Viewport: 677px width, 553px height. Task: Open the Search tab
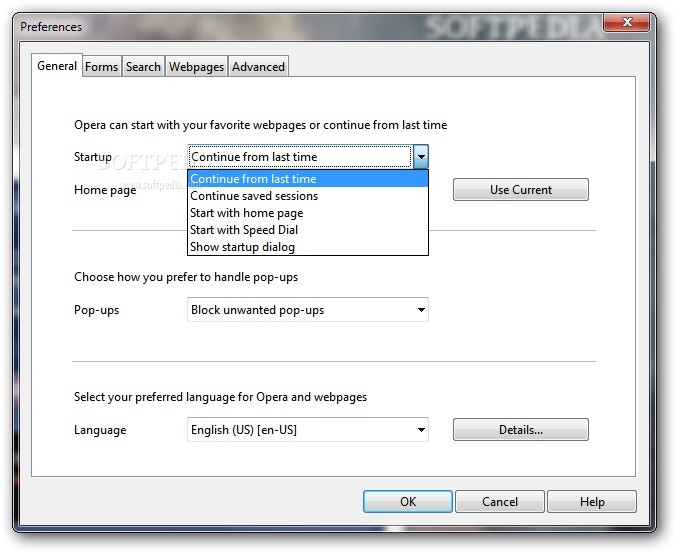point(143,66)
